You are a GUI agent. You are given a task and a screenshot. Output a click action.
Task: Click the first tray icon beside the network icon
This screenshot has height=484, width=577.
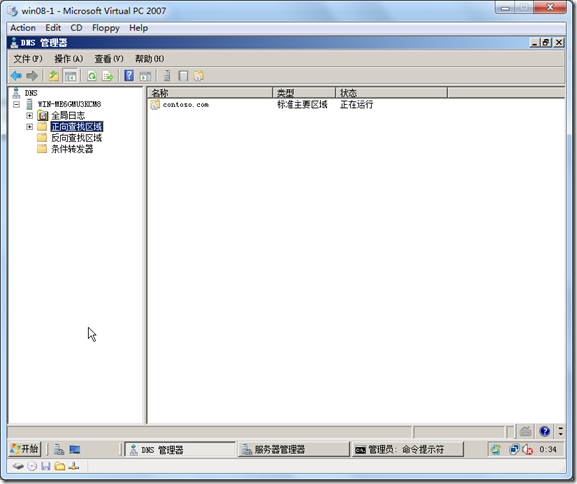tap(495, 449)
